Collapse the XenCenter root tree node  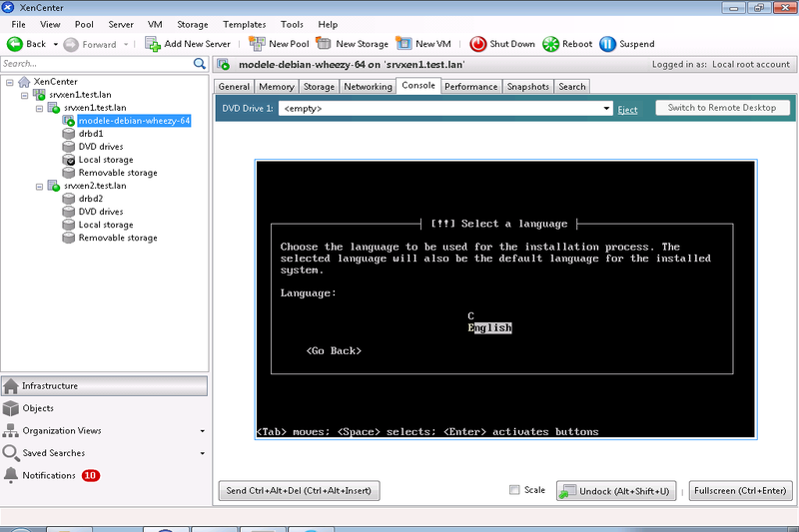click(10, 82)
